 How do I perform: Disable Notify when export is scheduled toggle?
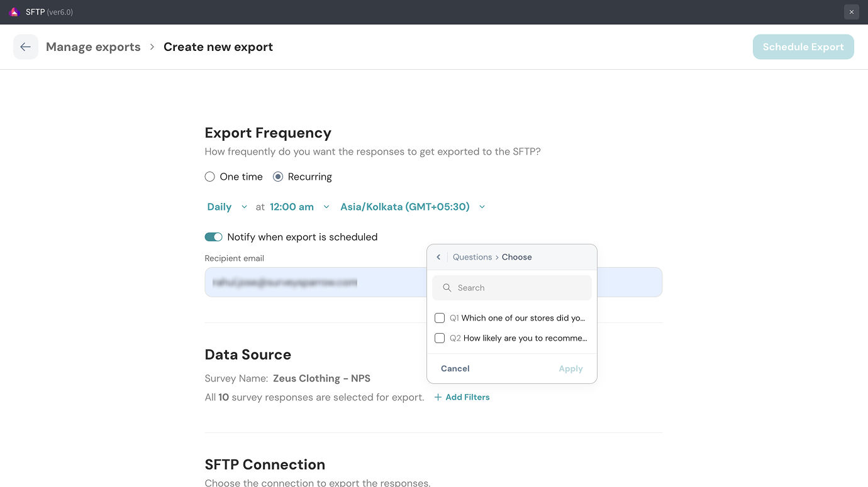(x=214, y=237)
